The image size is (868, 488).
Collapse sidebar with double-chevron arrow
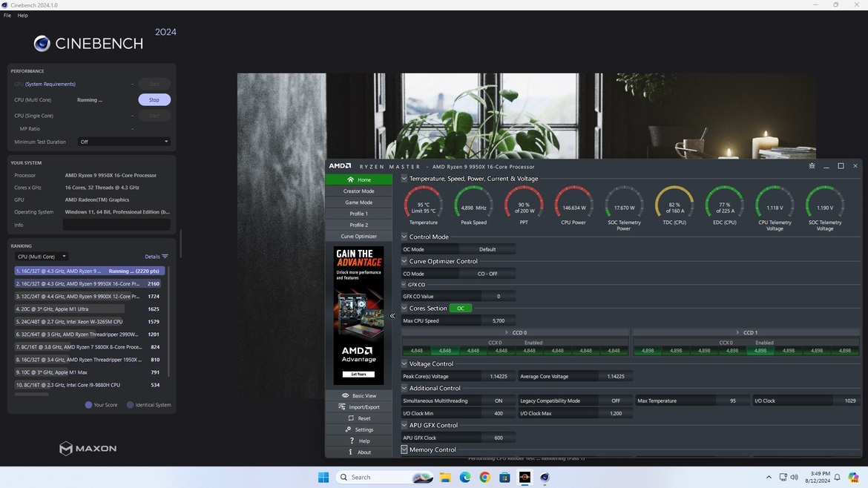click(392, 316)
